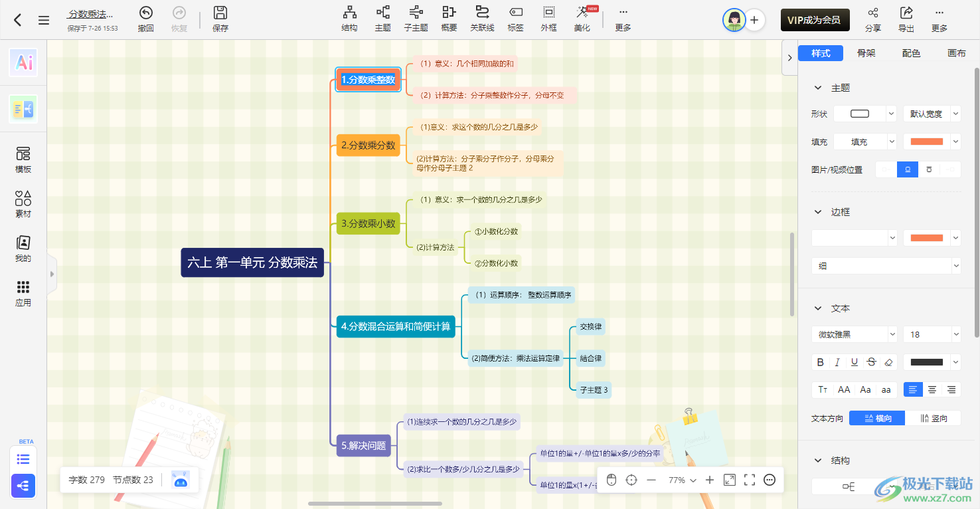Share the document via 分享
The height and width of the screenshot is (509, 980).
click(873, 19)
